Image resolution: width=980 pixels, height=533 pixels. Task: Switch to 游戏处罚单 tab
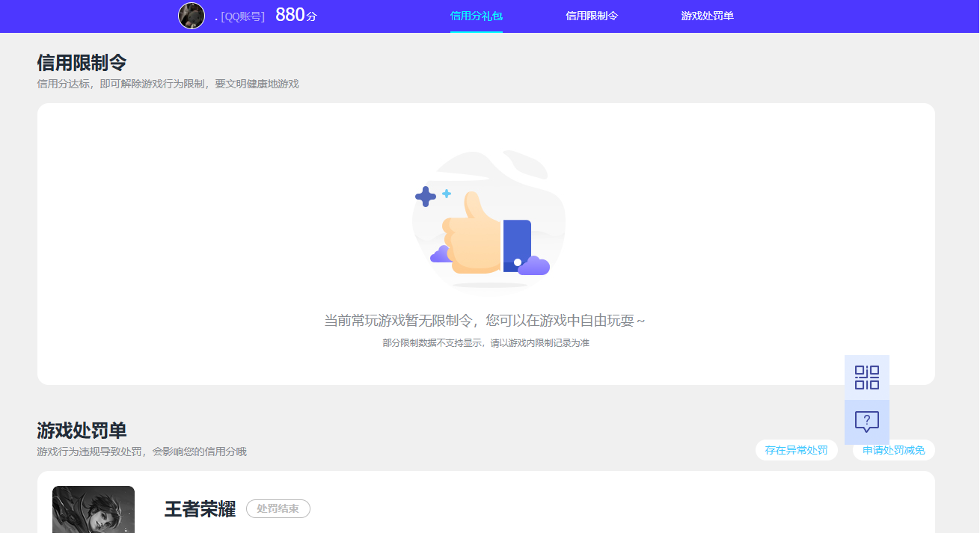pos(707,16)
